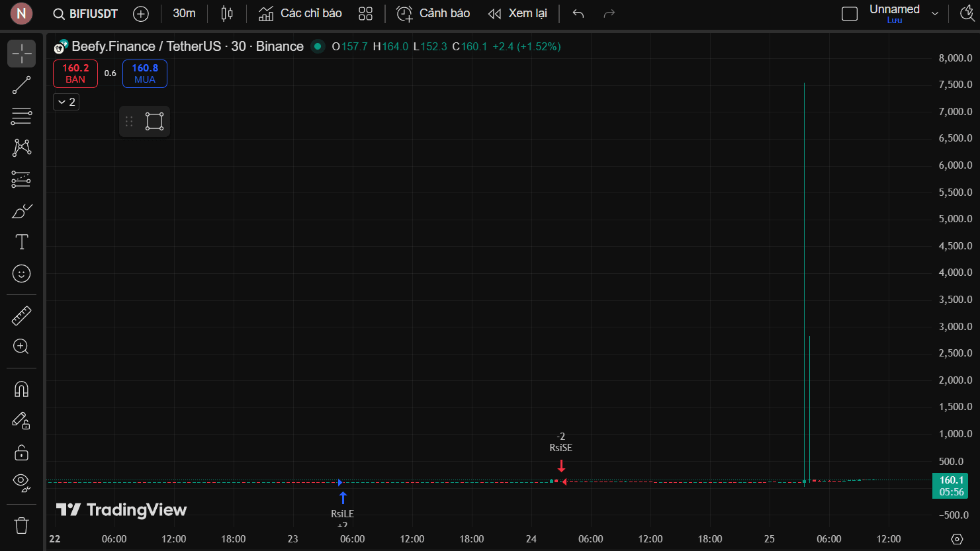The height and width of the screenshot is (551, 980).
Task: Select the rectangle tool in floating toolbar
Action: pyautogui.click(x=154, y=121)
